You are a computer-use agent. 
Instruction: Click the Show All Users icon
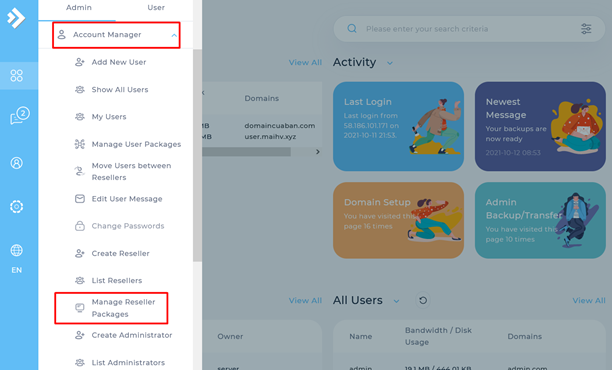tap(80, 89)
